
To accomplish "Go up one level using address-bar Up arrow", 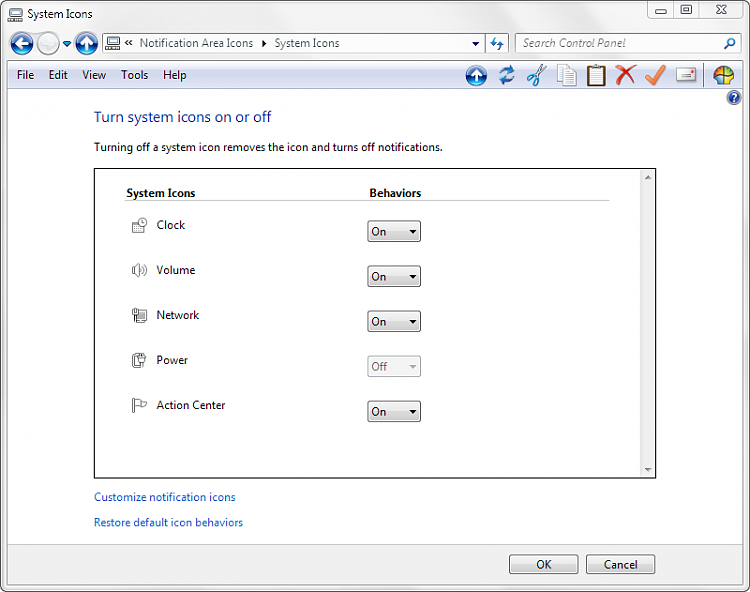I will (x=86, y=44).
